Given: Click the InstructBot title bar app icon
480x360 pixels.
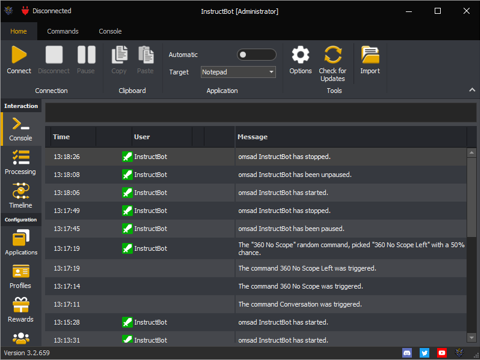Looking at the screenshot, I should click(x=9, y=11).
